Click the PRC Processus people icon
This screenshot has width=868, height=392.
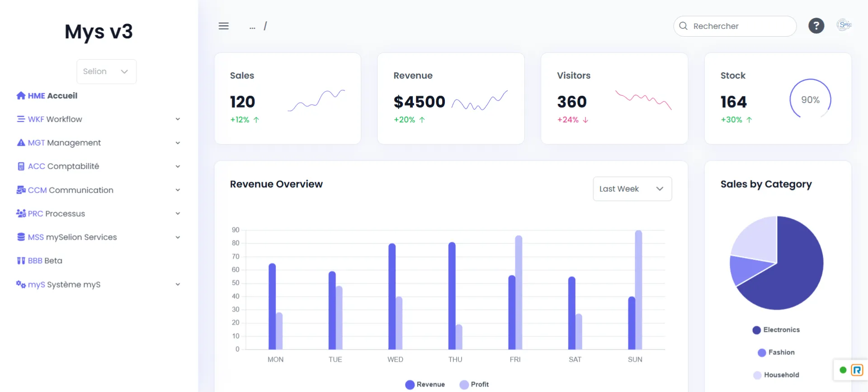coord(21,213)
